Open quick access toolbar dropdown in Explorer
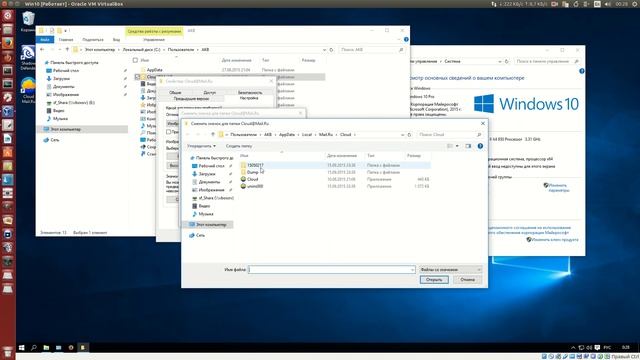Screen dimensions: 640x360 tap(65, 31)
